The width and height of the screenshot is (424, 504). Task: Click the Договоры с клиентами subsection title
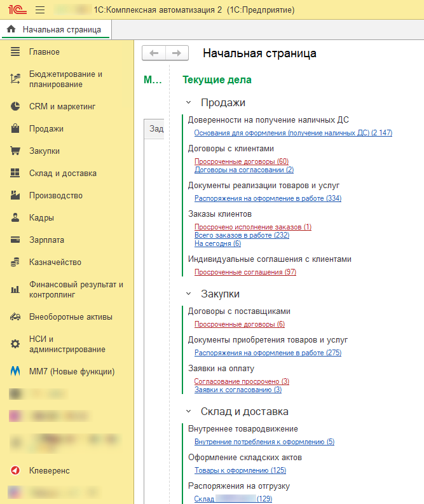tap(231, 149)
